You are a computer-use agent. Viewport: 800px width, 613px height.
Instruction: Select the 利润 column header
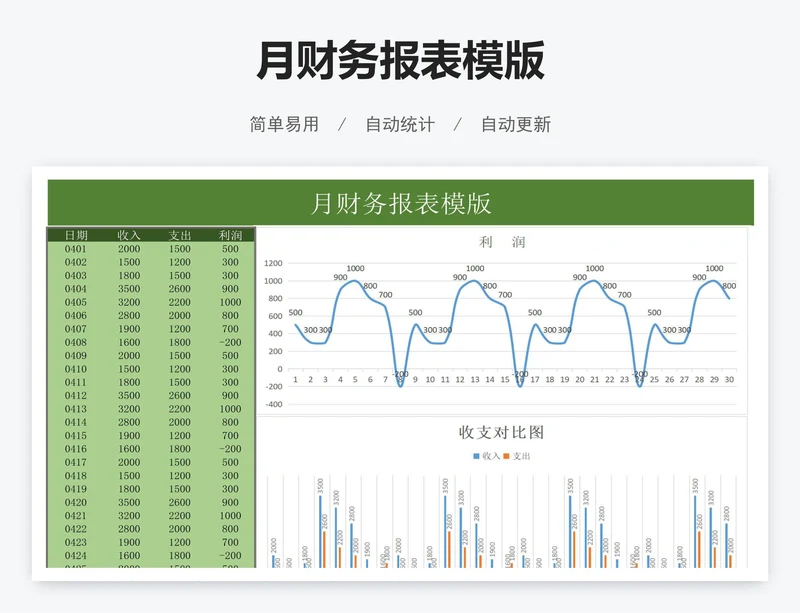point(230,235)
